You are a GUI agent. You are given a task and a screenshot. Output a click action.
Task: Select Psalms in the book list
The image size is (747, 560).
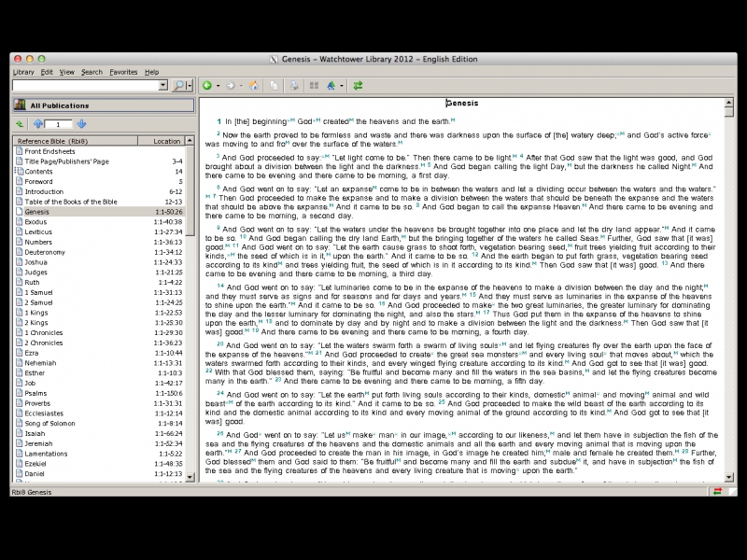pos(37,394)
